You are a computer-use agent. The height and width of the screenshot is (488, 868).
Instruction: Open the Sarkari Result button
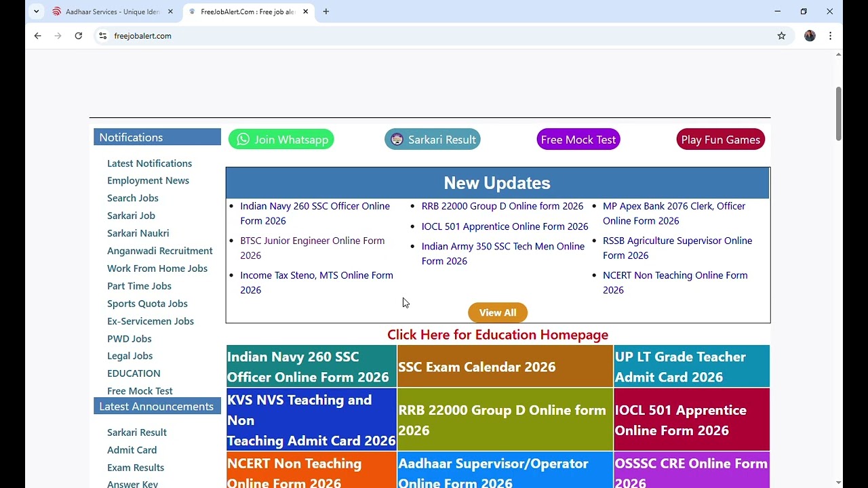pyautogui.click(x=433, y=140)
